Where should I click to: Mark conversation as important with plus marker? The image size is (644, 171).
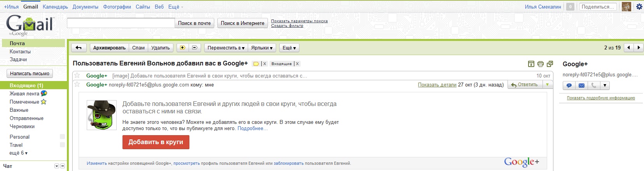click(x=182, y=48)
